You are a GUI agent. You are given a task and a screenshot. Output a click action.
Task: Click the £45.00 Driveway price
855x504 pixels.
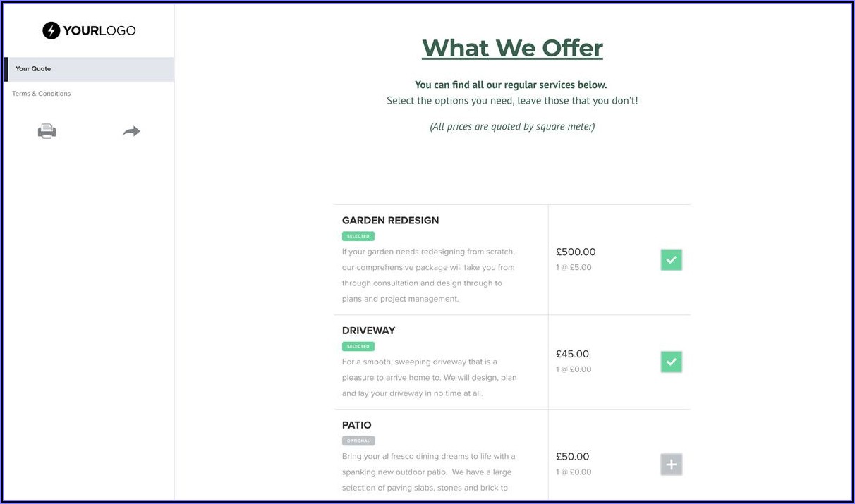coord(572,354)
